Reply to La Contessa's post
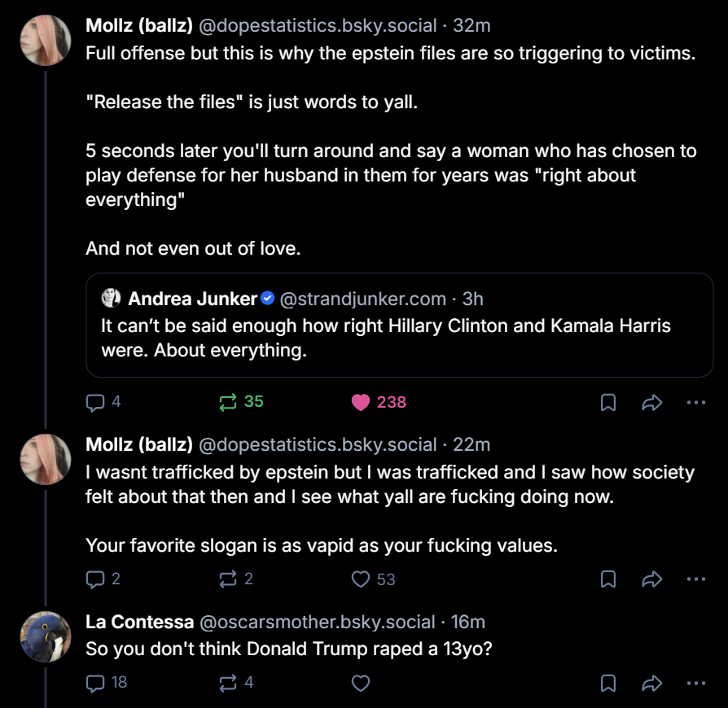728x708 pixels. pyautogui.click(x=96, y=683)
